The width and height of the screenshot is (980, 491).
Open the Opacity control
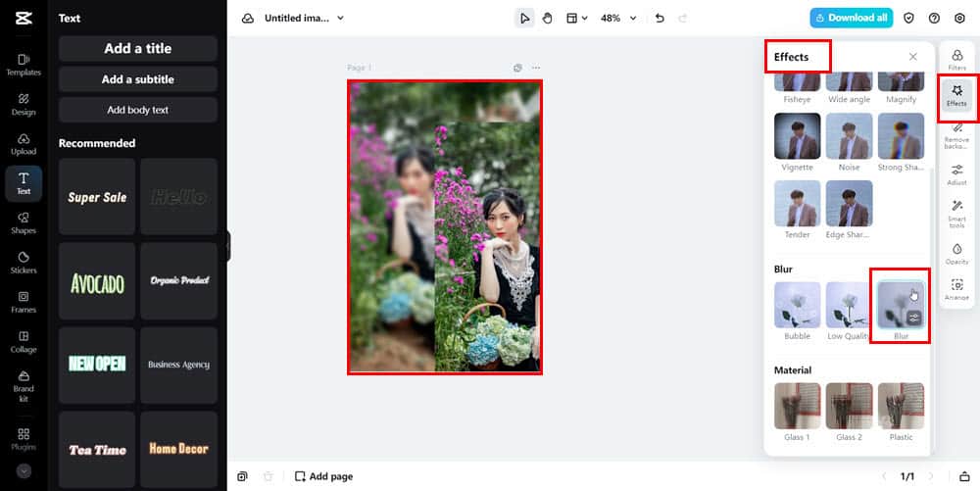coord(956,254)
